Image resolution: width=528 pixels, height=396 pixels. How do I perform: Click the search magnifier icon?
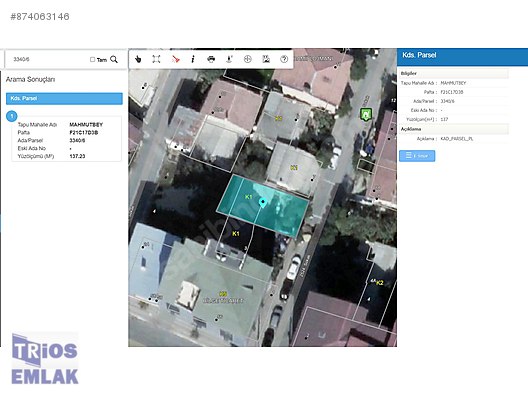click(x=114, y=59)
